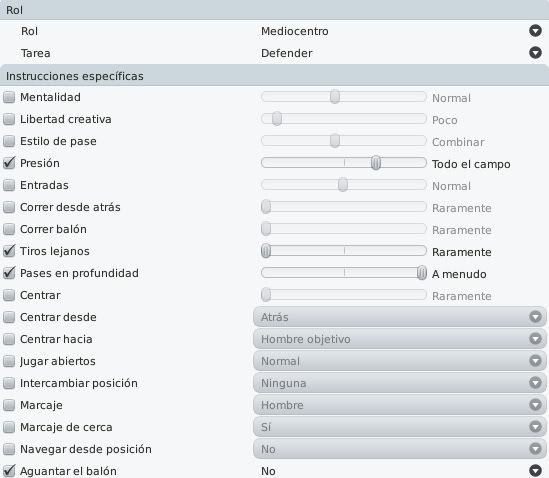
Task: Click arrow icon on Jugar abiertos dropdown
Action: (x=535, y=361)
